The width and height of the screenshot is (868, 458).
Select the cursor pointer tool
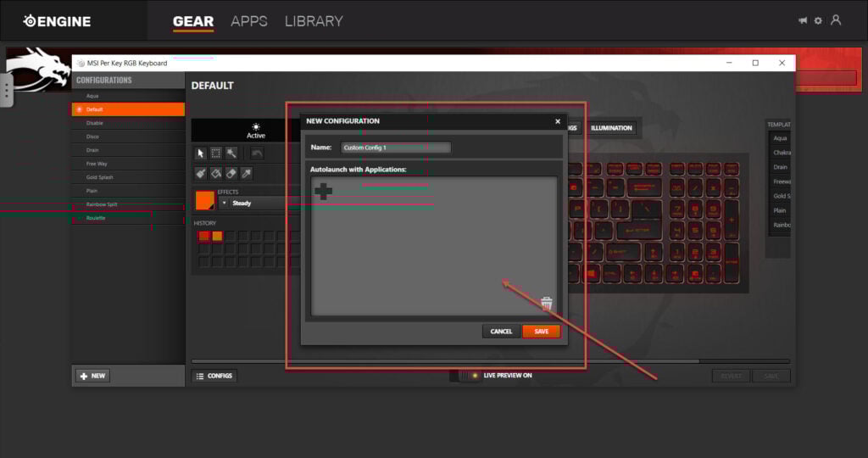(201, 154)
